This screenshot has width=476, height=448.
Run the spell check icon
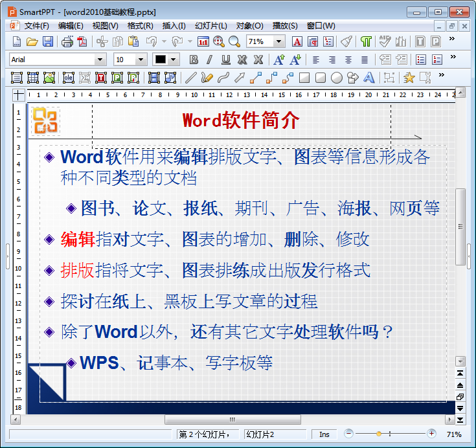click(x=385, y=41)
